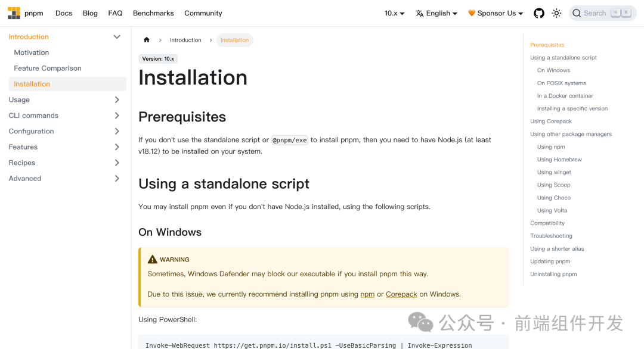
Task: Click the search magnifier icon
Action: (577, 13)
